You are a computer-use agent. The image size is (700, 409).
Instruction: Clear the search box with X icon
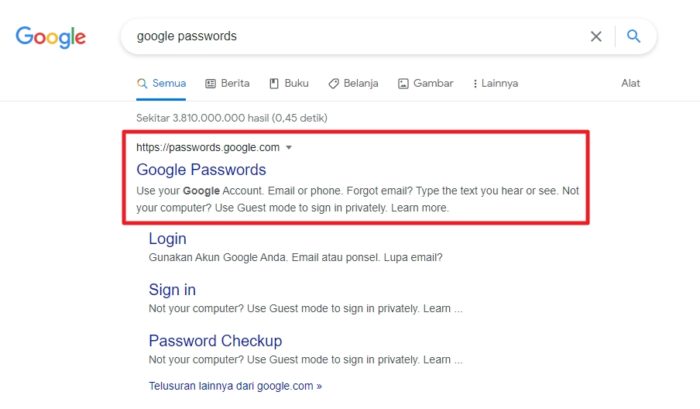(x=596, y=36)
